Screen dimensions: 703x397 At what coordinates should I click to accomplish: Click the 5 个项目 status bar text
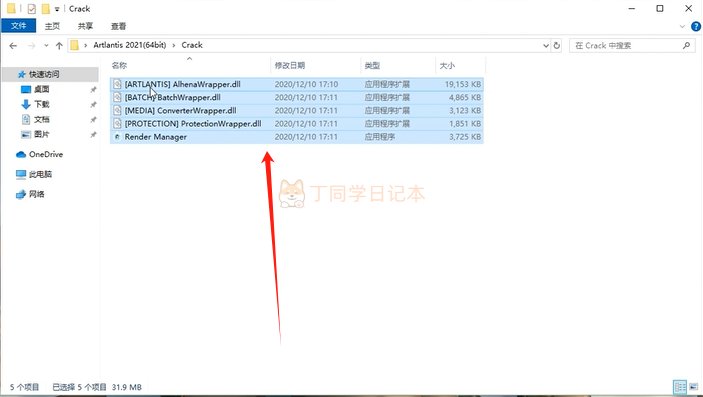click(25, 387)
